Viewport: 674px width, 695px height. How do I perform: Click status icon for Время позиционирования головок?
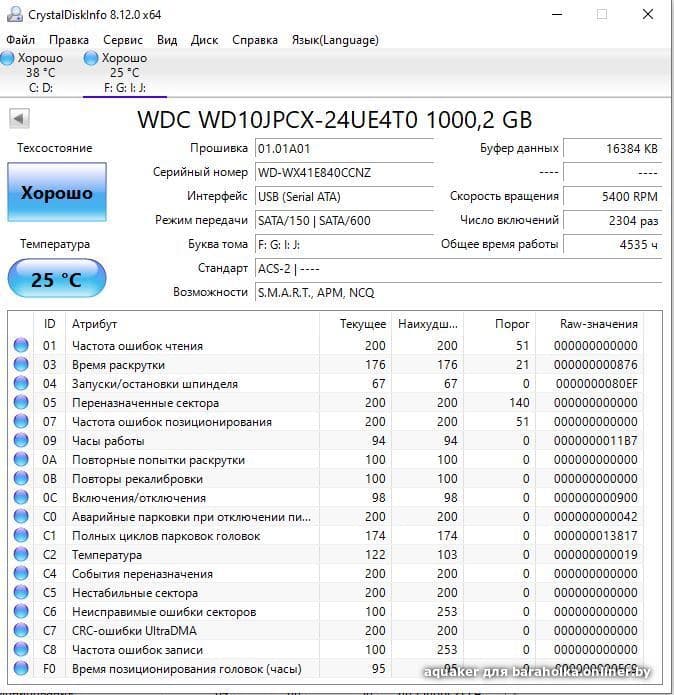(21, 668)
